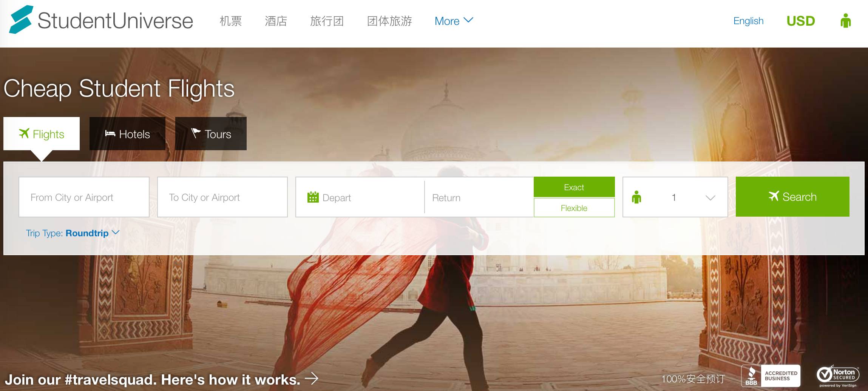Click the Search button
868x391 pixels.
792,197
